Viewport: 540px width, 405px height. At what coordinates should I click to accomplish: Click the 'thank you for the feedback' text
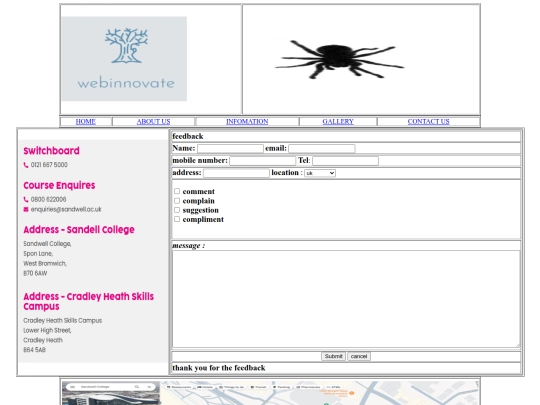pos(219,368)
